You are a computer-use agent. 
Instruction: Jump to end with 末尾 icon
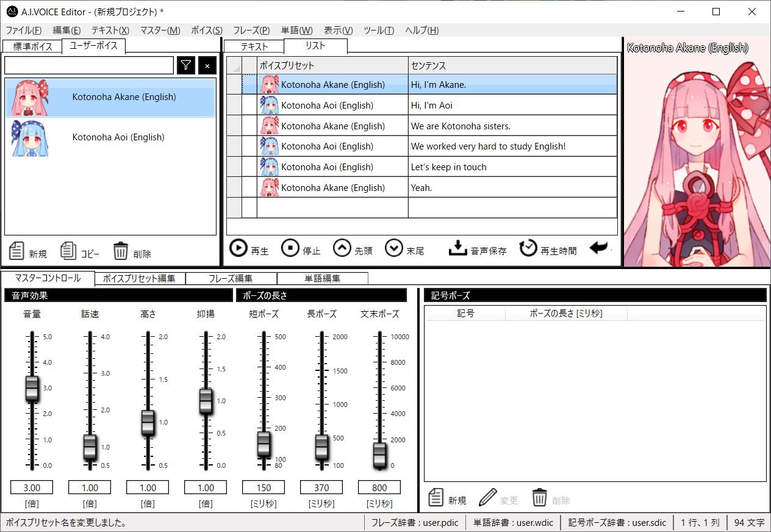tap(394, 248)
